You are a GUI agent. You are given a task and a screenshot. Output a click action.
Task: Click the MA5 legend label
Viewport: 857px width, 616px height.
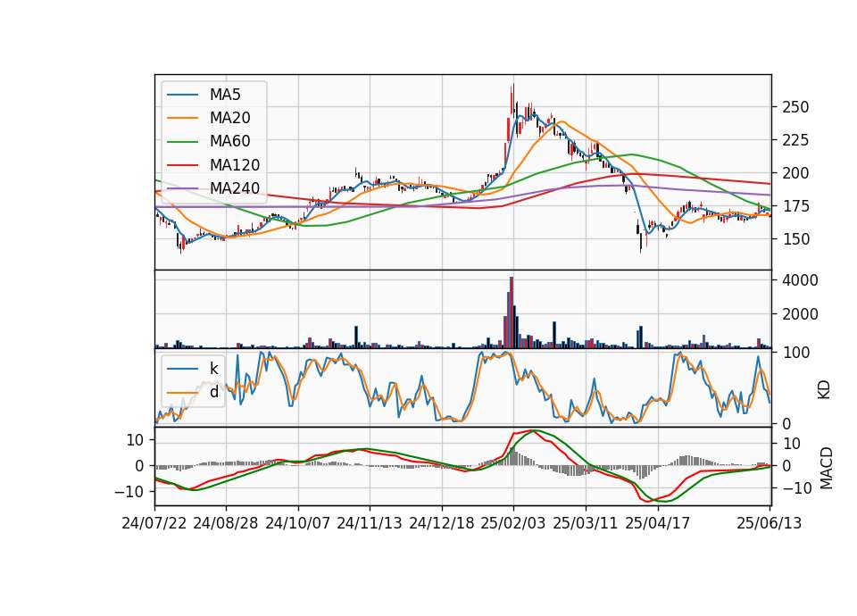(x=225, y=95)
